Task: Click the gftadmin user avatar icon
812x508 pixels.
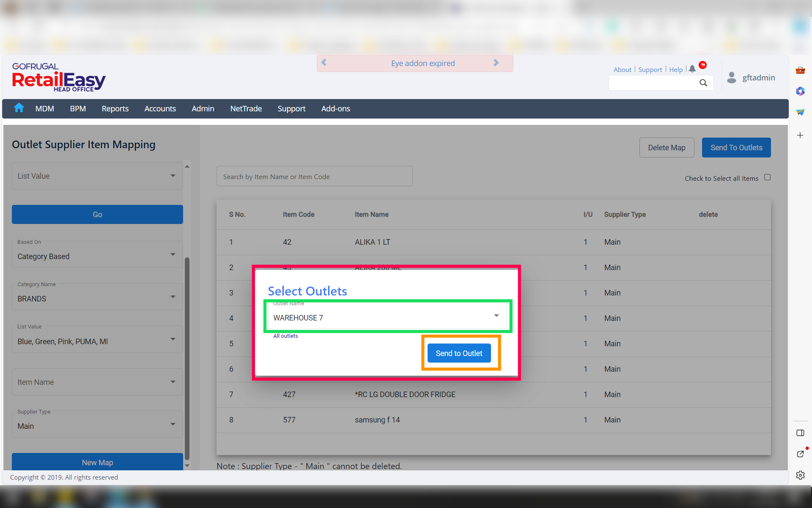Action: [731, 77]
